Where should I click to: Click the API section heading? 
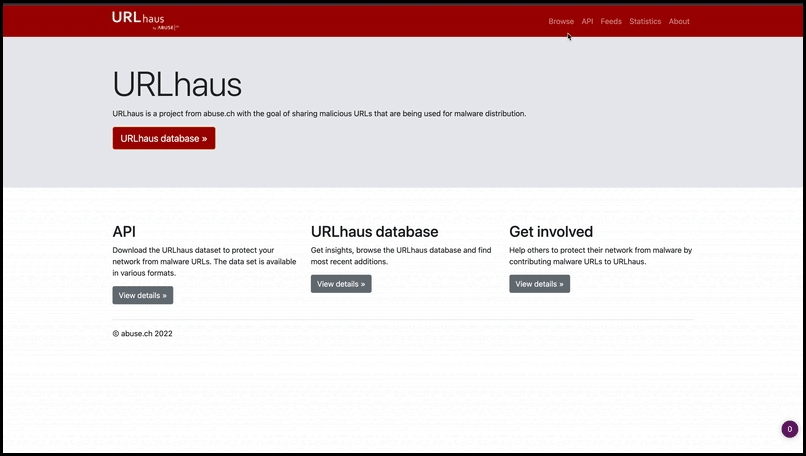pyautogui.click(x=124, y=231)
